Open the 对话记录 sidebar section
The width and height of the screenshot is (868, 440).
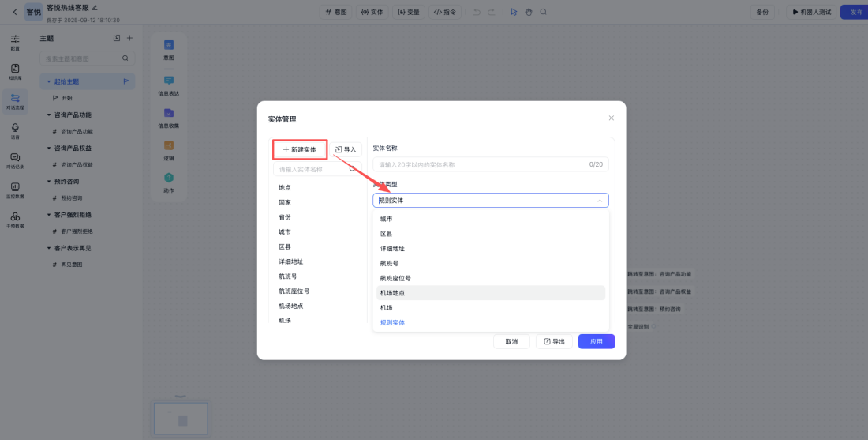15,160
